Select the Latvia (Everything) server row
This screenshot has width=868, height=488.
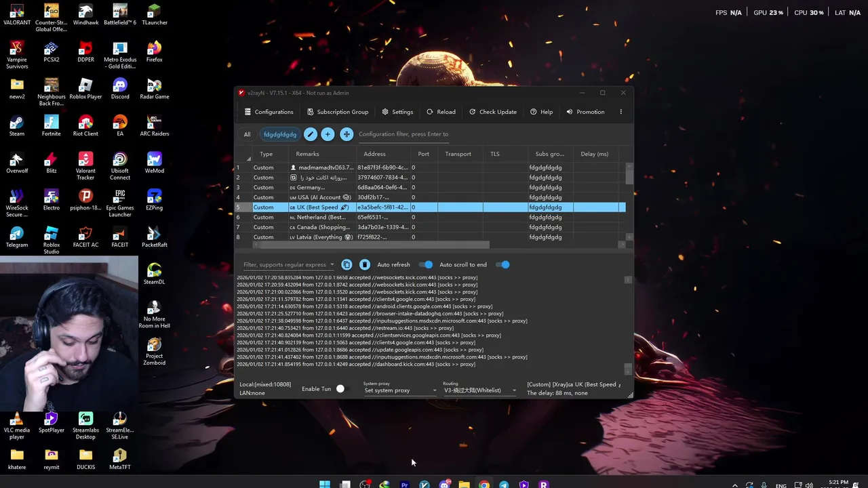[430, 237]
